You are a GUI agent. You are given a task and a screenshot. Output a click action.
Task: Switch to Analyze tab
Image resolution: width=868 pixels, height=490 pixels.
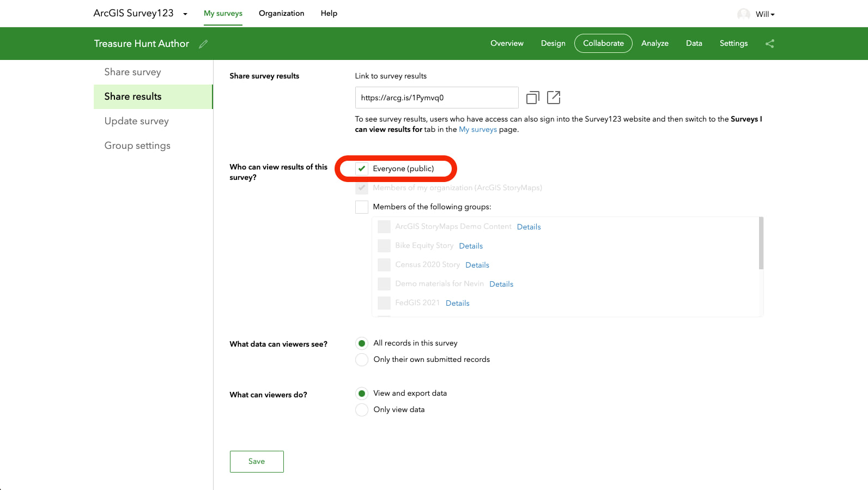coord(654,43)
